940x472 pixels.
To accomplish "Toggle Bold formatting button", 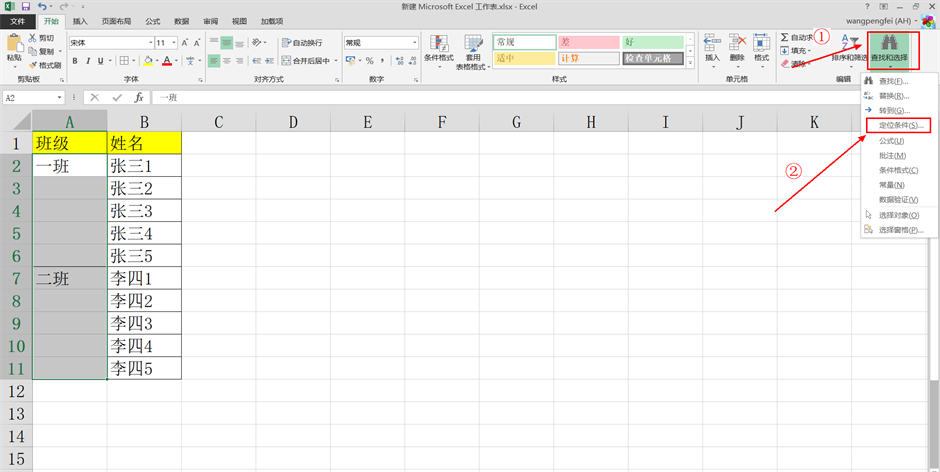I will 74,61.
